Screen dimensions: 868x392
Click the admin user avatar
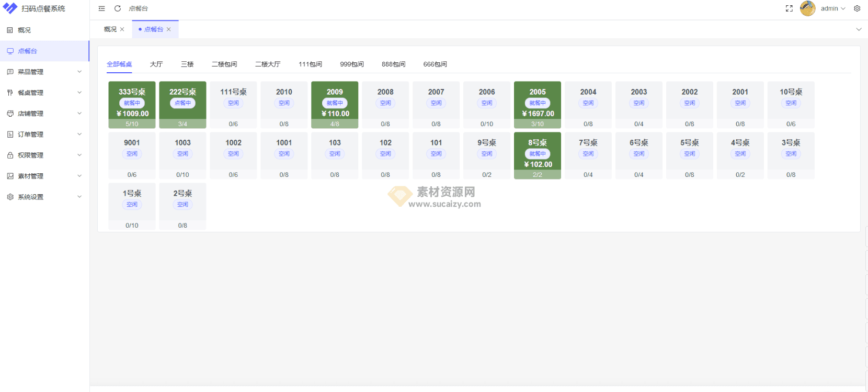click(807, 8)
